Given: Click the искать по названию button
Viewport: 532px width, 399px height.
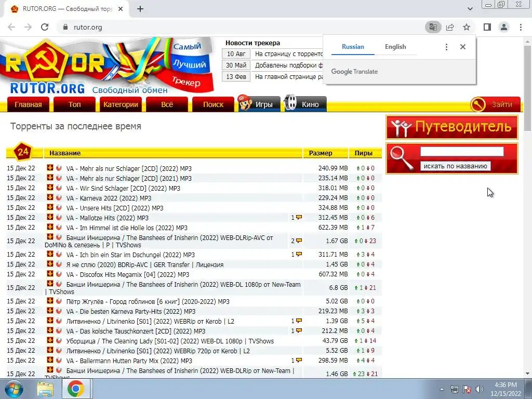Looking at the screenshot, I should 455,166.
